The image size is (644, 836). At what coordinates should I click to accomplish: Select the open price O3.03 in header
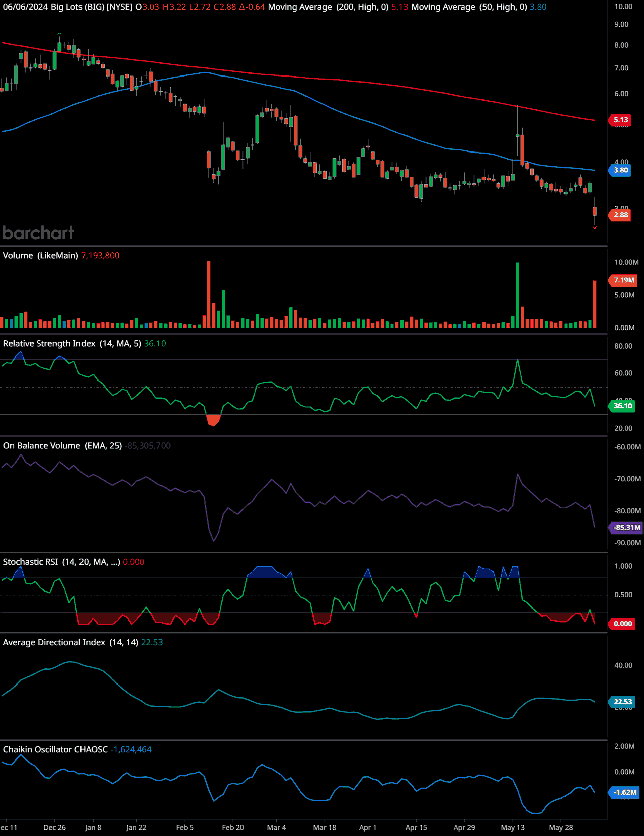click(x=147, y=7)
